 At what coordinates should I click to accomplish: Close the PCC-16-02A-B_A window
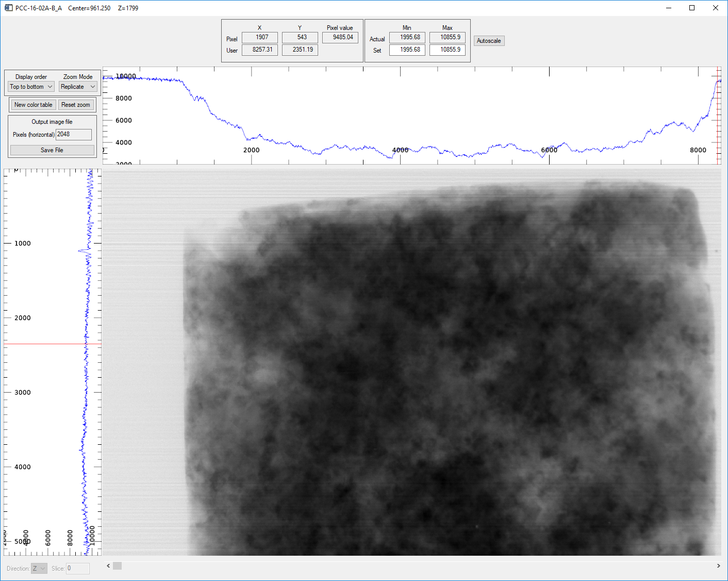point(716,8)
